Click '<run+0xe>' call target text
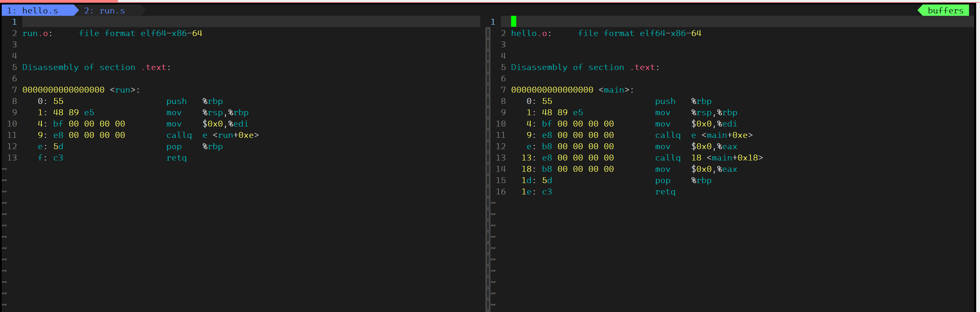Viewport: 980px width, 312px height. (x=236, y=135)
